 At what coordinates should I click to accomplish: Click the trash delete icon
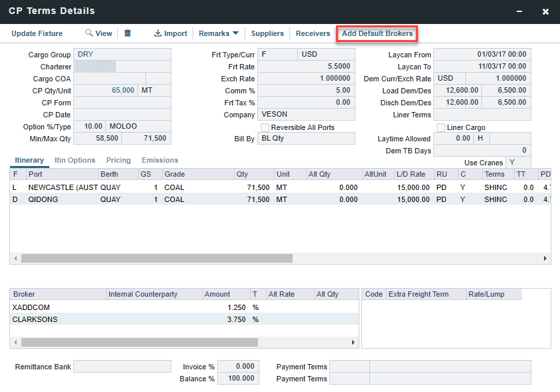(128, 33)
